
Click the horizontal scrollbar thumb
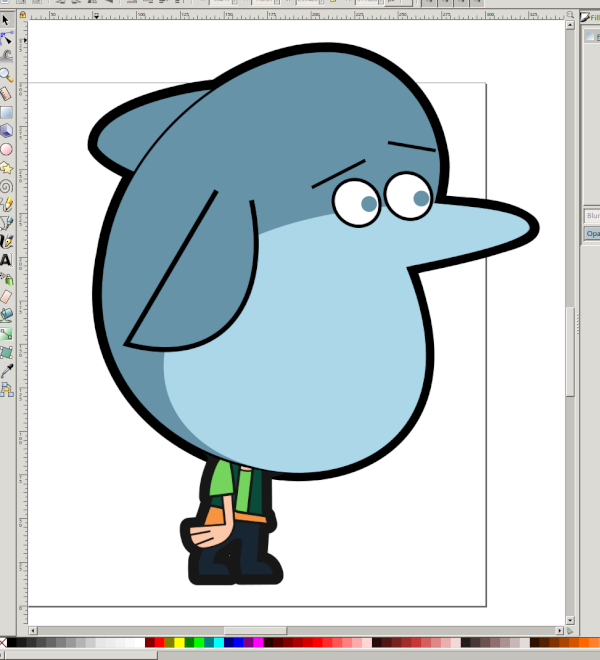(x=255, y=631)
